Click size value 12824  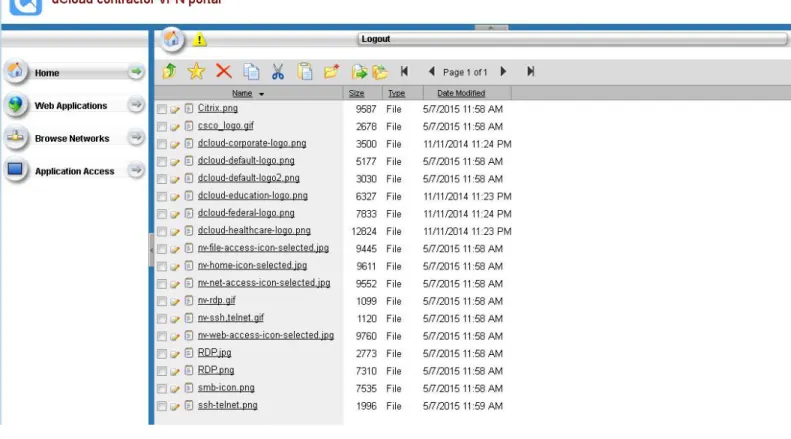coord(364,232)
